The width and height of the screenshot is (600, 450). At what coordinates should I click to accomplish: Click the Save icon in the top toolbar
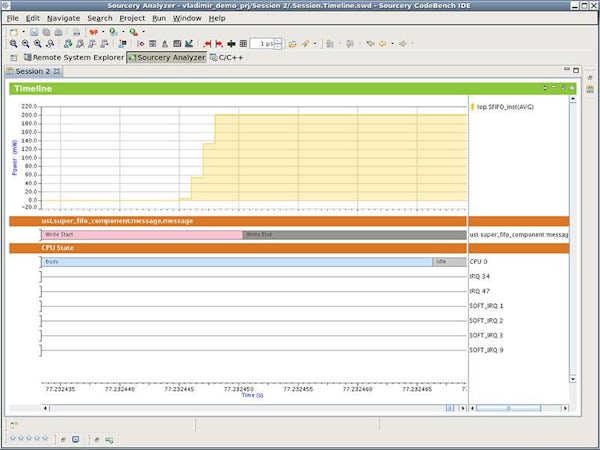point(34,31)
